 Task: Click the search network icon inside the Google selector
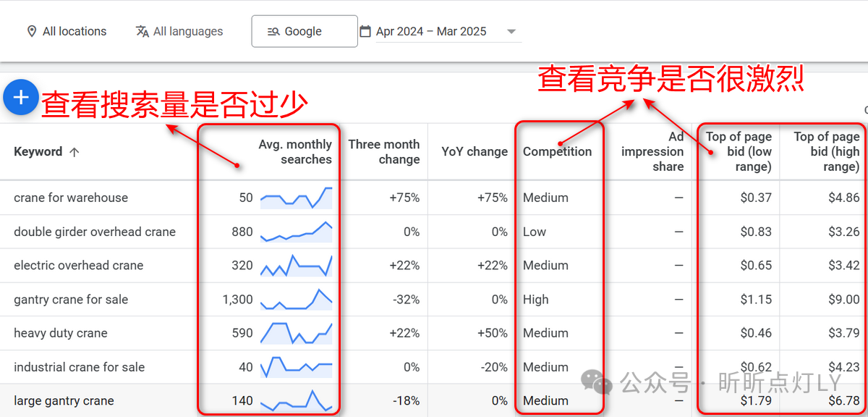point(274,31)
